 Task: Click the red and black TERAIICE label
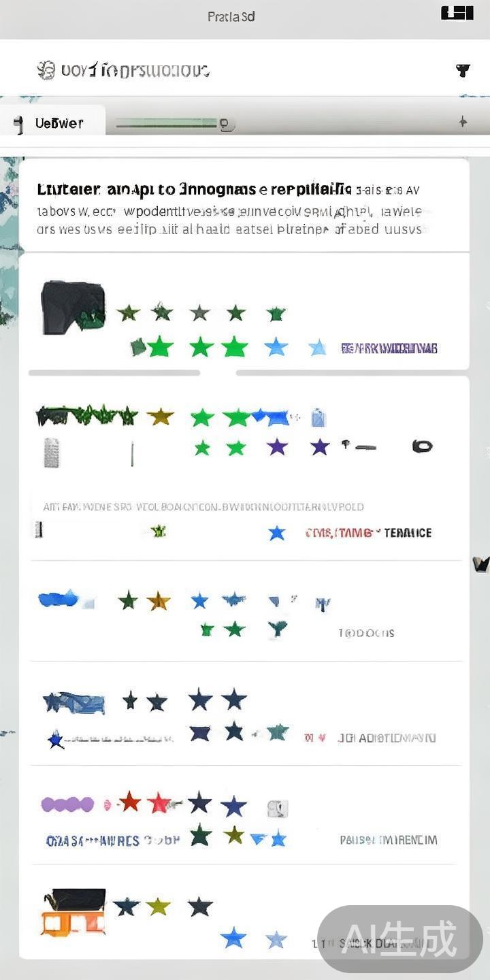pyautogui.click(x=368, y=533)
